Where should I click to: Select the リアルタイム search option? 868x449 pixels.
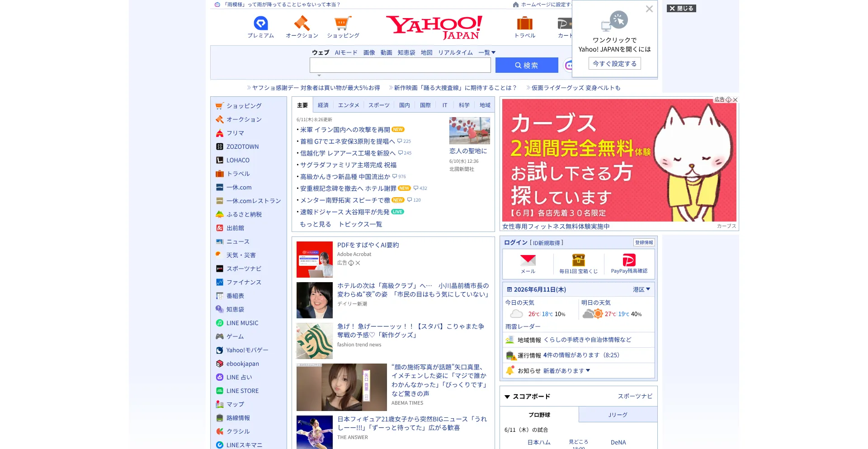click(455, 52)
